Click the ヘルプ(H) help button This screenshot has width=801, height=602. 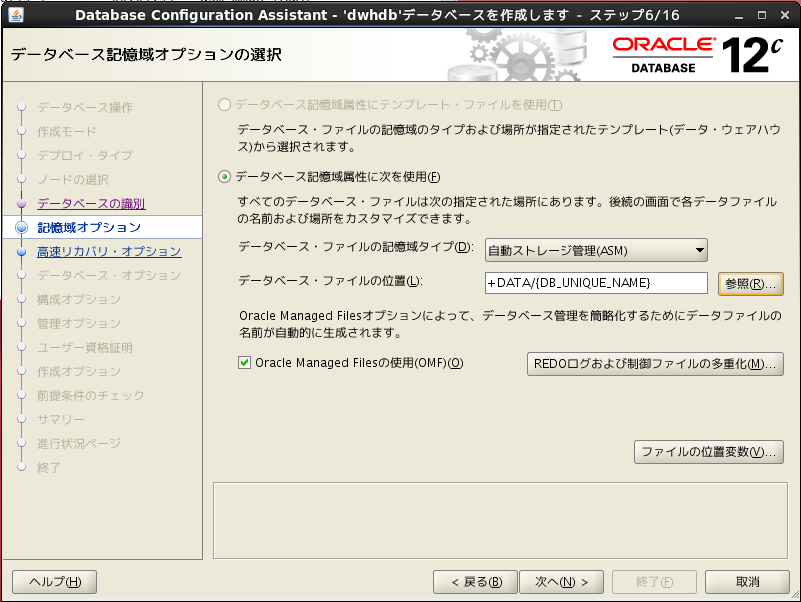(x=55, y=582)
